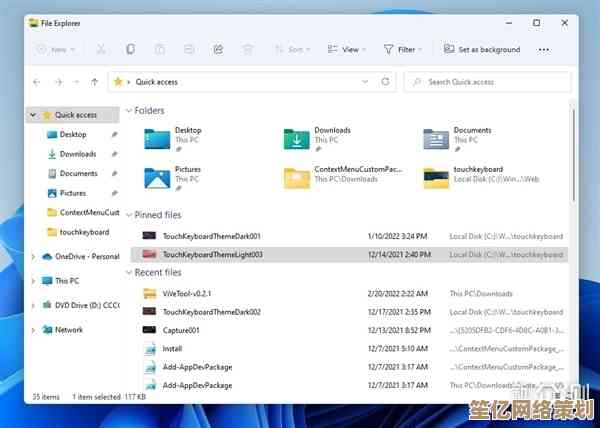Open the Pictures folder in Folders section

click(x=158, y=178)
